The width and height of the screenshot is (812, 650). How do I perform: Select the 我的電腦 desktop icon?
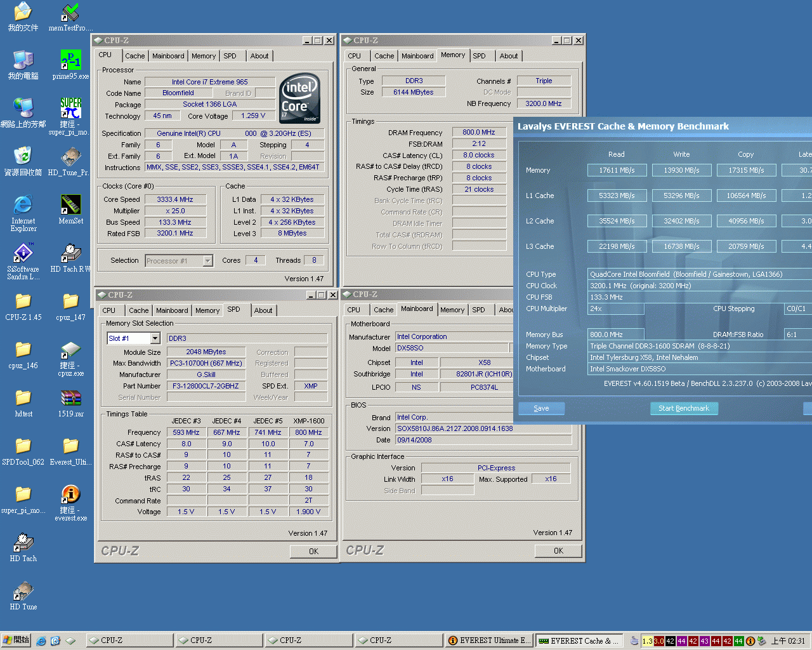[x=23, y=65]
